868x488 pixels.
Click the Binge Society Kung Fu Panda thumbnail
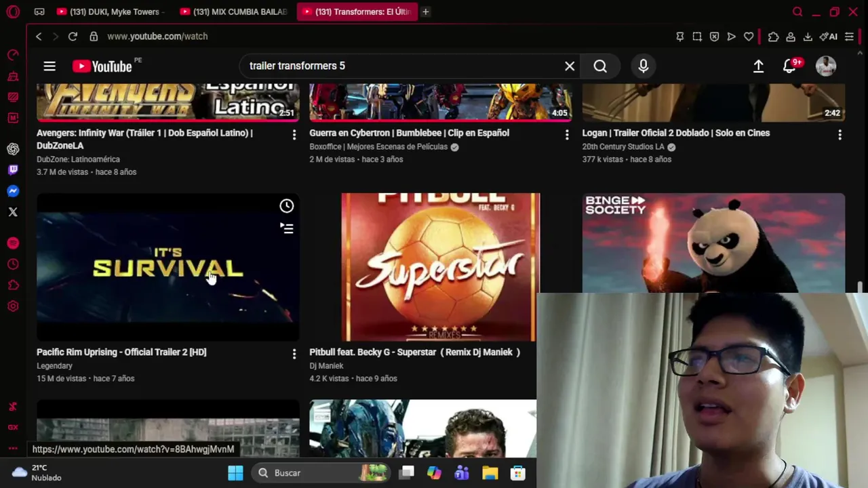click(x=713, y=243)
